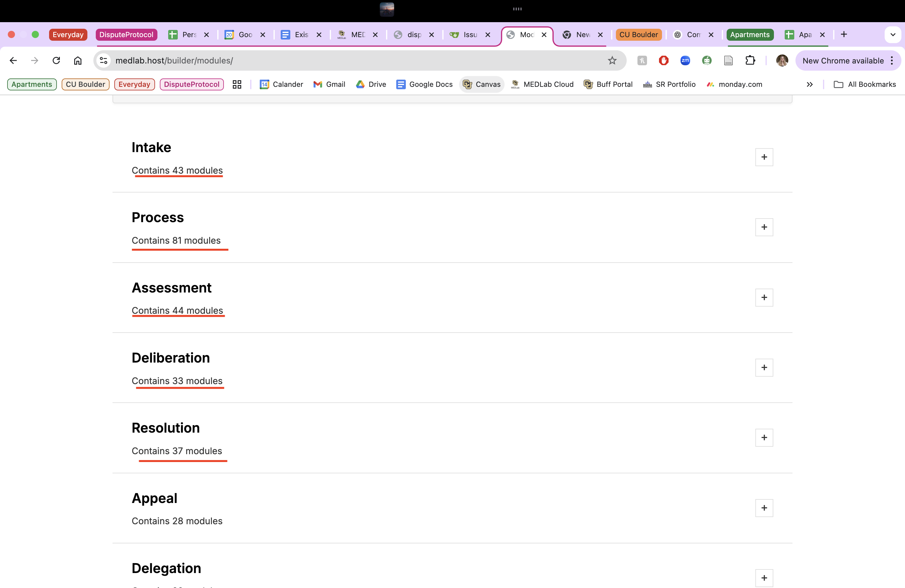Bookmark this page with the star icon
This screenshot has height=588, width=905.
(612, 60)
